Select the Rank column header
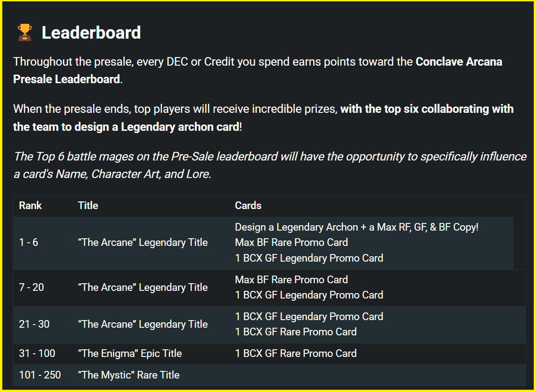Image resolution: width=536 pixels, height=392 pixels. pos(31,205)
